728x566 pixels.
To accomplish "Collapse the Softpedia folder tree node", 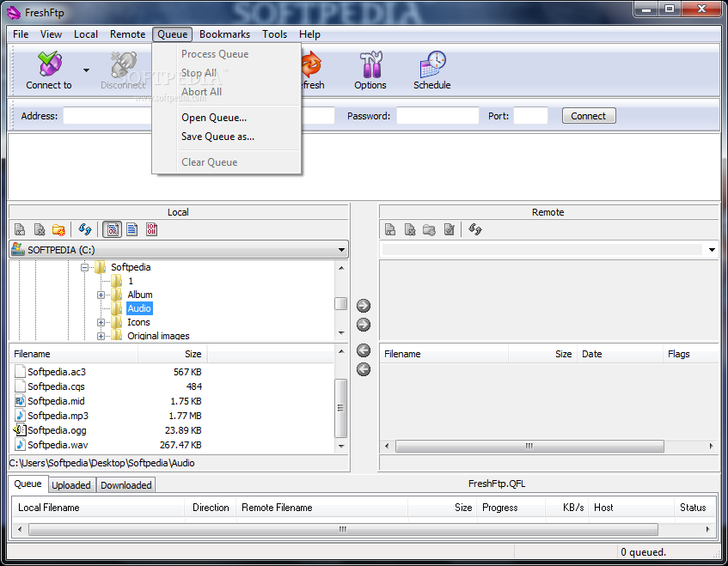I will point(84,267).
